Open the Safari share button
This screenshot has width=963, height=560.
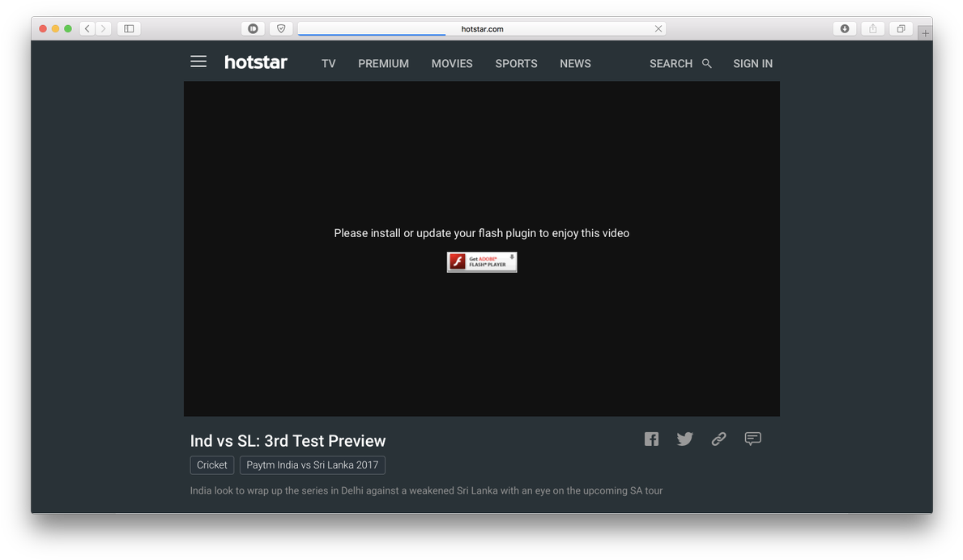(873, 29)
